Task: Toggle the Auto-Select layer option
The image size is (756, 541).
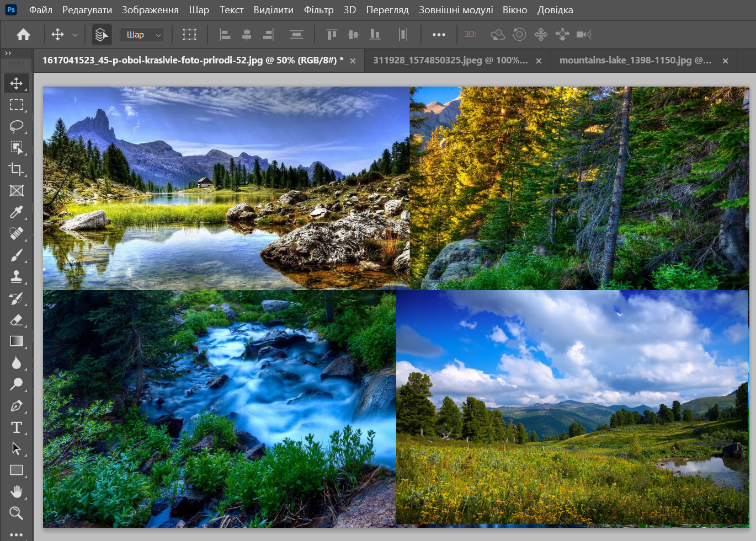Action: pyautogui.click(x=101, y=35)
